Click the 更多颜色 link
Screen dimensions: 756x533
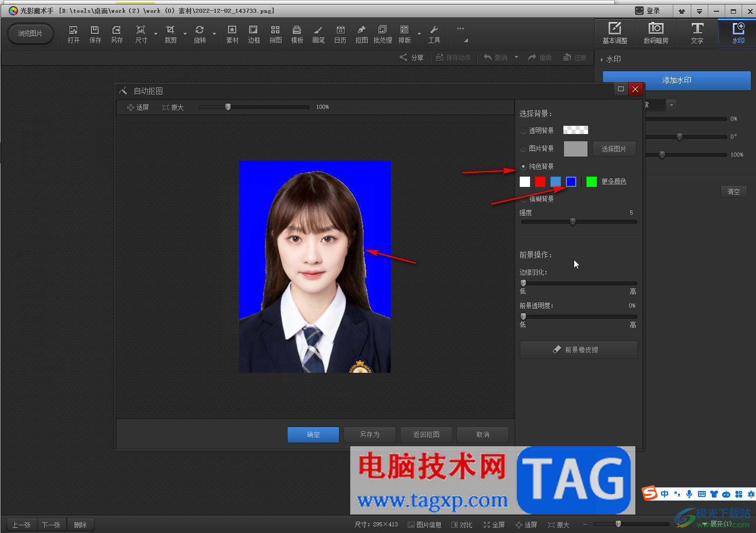[614, 182]
